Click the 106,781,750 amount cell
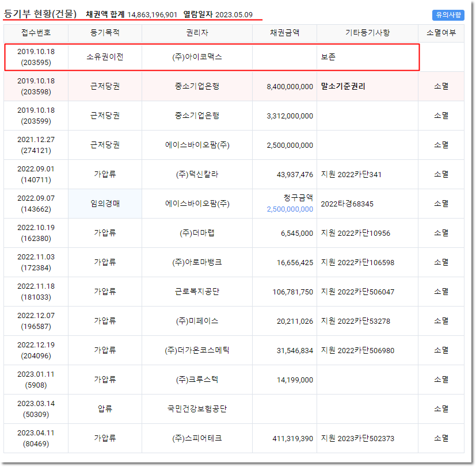This screenshot has width=476, height=467. [284, 292]
